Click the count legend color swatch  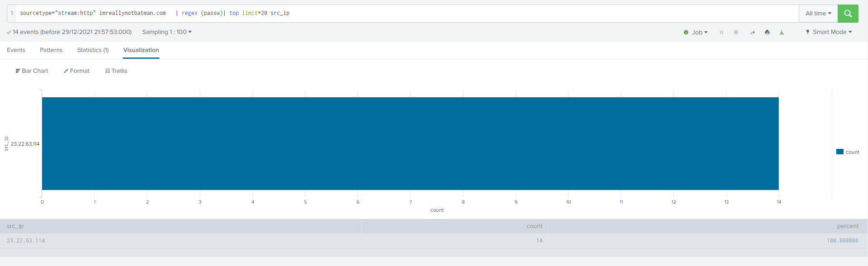coord(839,152)
